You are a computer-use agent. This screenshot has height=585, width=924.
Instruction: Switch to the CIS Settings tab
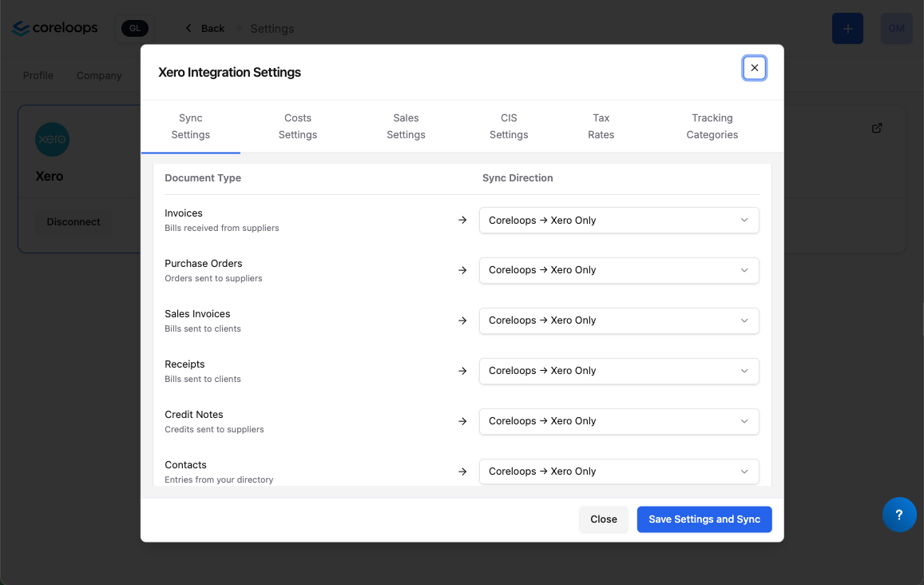(509, 126)
